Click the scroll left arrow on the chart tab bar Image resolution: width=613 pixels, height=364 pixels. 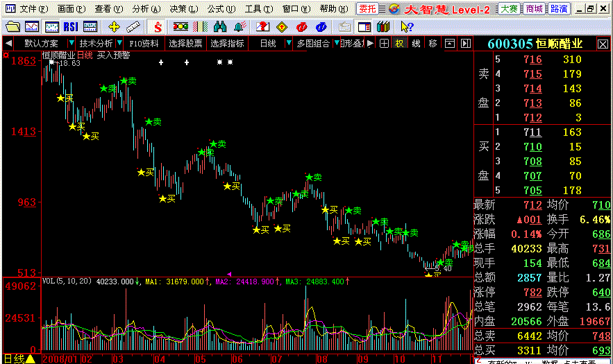(8, 44)
